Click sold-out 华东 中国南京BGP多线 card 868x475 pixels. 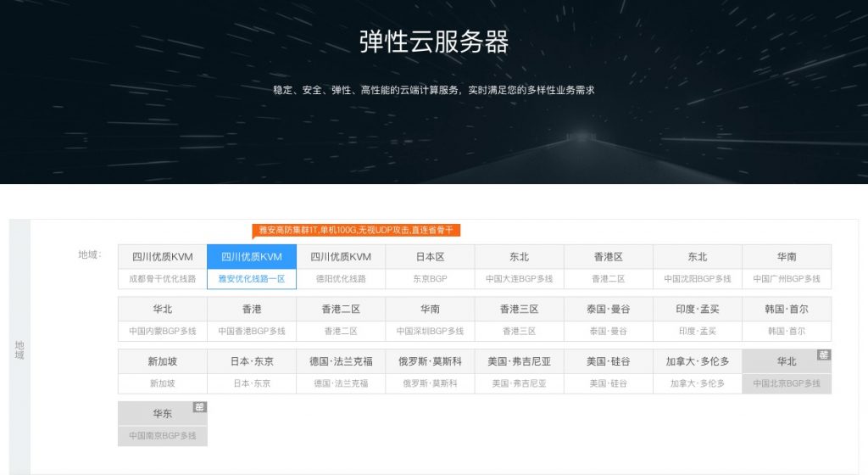tap(163, 423)
